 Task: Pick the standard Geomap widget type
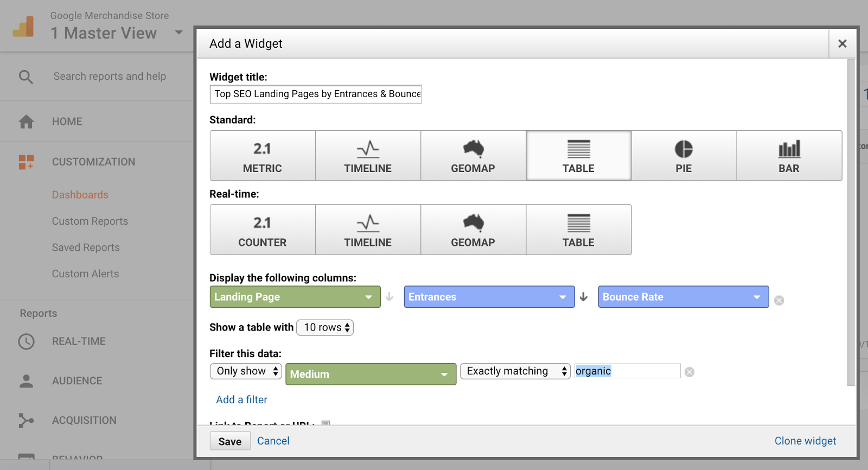point(473,156)
